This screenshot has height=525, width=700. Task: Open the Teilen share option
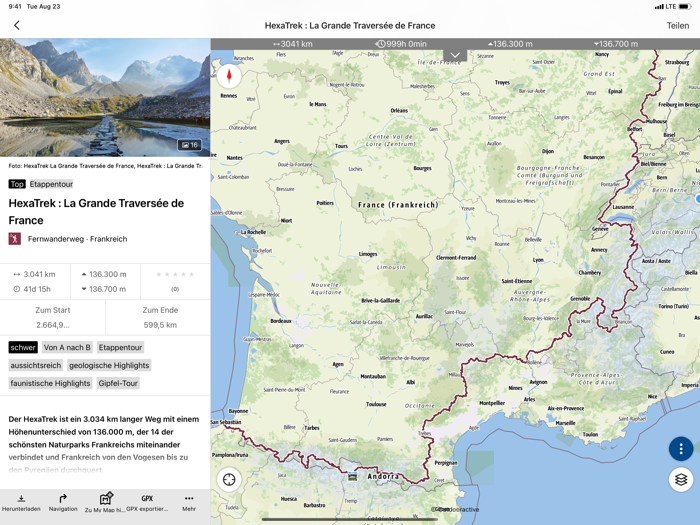pos(678,25)
